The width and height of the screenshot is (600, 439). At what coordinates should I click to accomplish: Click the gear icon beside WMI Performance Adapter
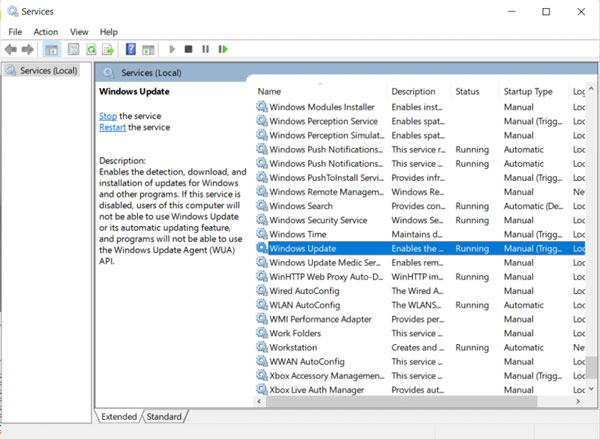pyautogui.click(x=262, y=319)
